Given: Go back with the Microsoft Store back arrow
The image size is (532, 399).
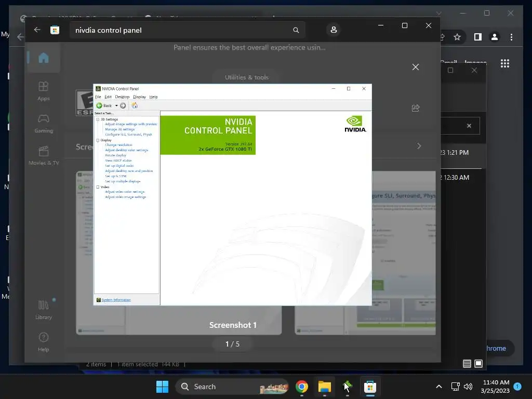Looking at the screenshot, I should (x=37, y=30).
